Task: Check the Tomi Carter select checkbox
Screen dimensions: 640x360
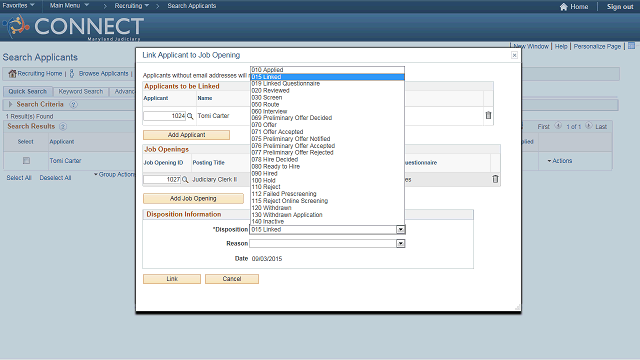Action: coord(27,161)
